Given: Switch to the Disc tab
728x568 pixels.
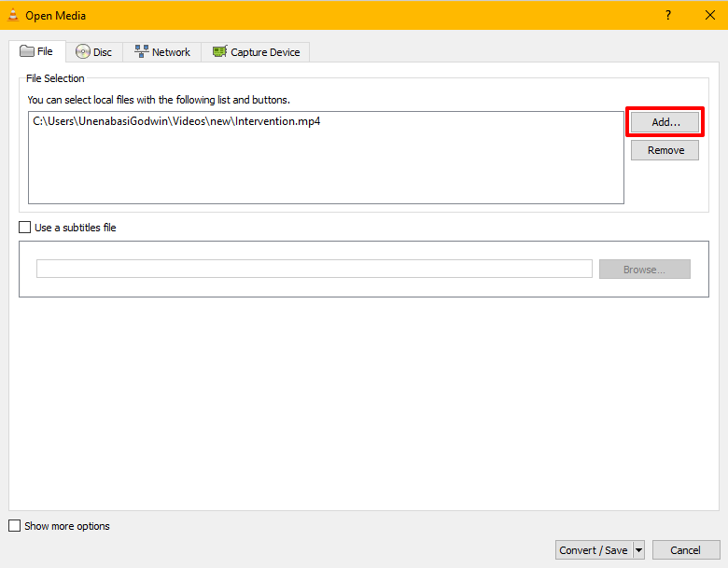Looking at the screenshot, I should coord(94,52).
